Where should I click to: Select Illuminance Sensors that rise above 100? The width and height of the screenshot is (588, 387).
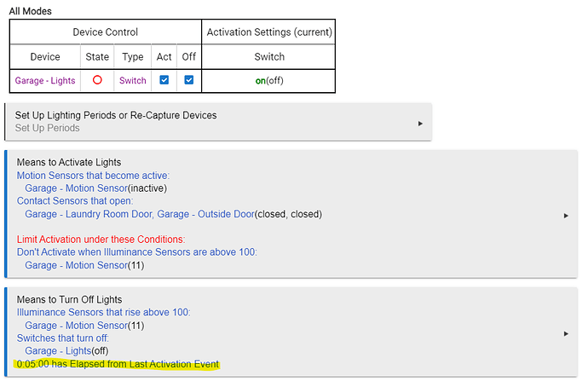[103, 313]
